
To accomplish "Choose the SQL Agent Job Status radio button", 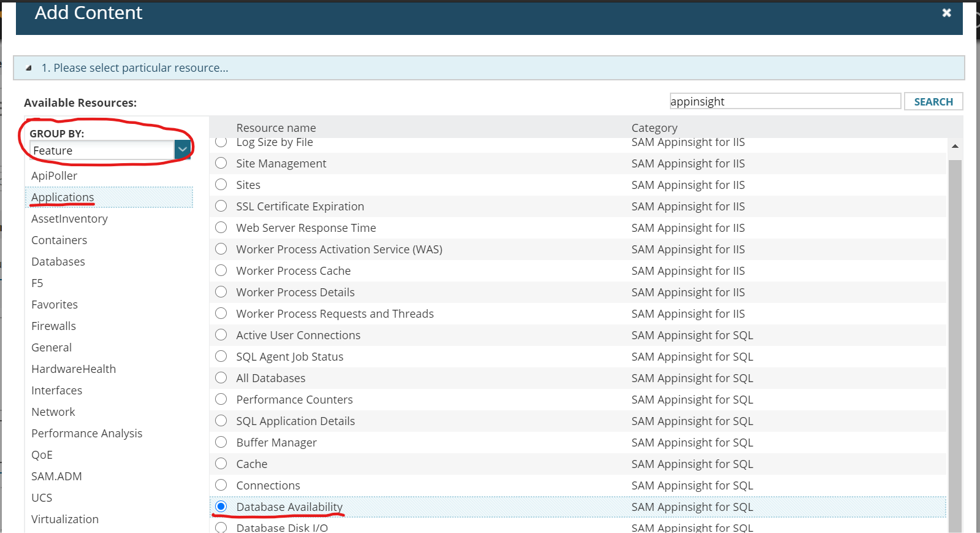I will (221, 356).
